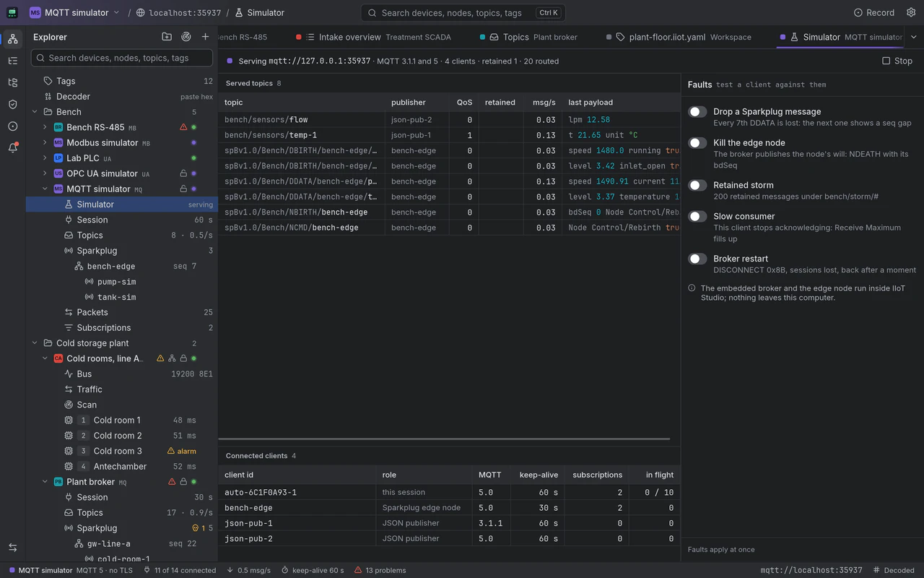The width and height of the screenshot is (924, 578).
Task: Focus the top Search devices, nodes, topics field
Action: point(463,12)
